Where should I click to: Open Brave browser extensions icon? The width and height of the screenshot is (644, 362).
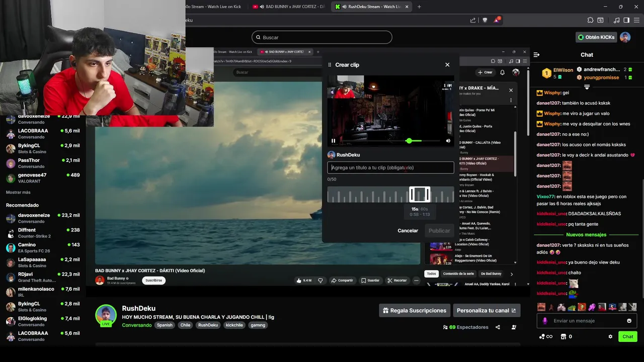[x=590, y=20]
